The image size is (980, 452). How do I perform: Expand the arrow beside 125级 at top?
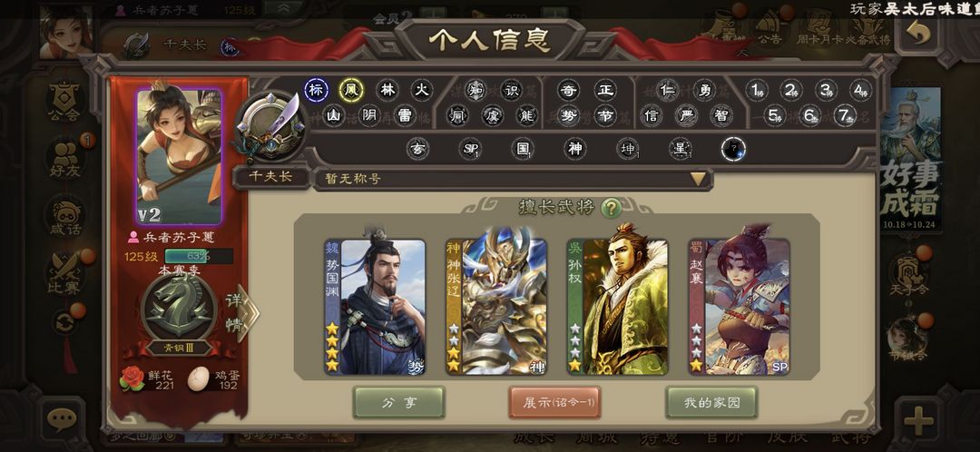283,7
